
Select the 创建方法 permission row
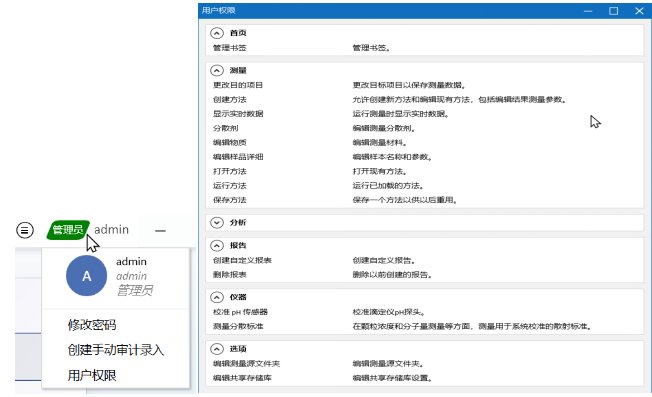click(424, 100)
